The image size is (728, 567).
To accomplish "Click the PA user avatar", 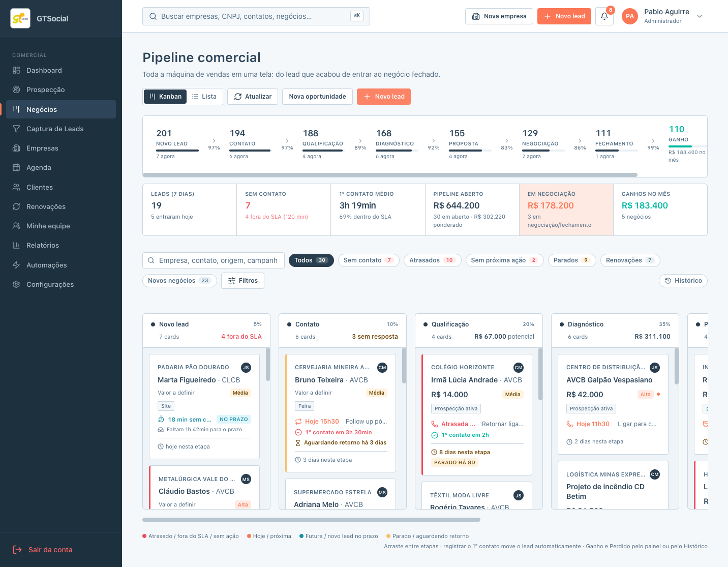I will click(630, 16).
